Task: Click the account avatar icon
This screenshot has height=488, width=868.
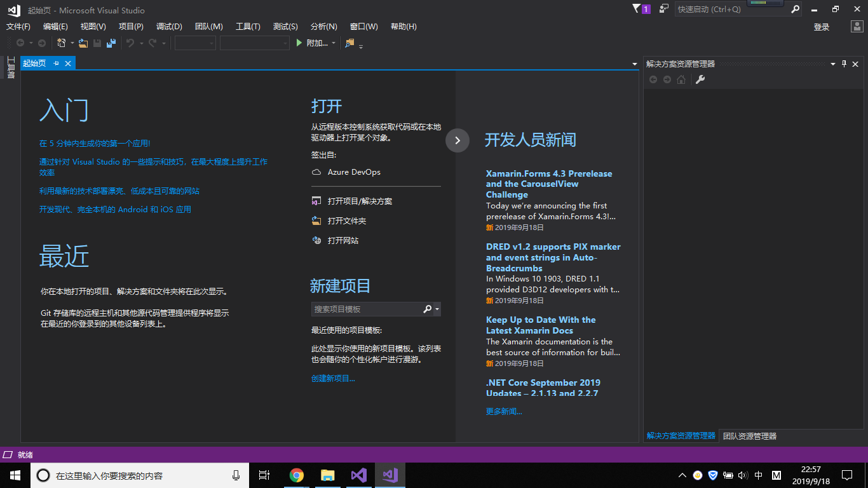Action: [857, 27]
